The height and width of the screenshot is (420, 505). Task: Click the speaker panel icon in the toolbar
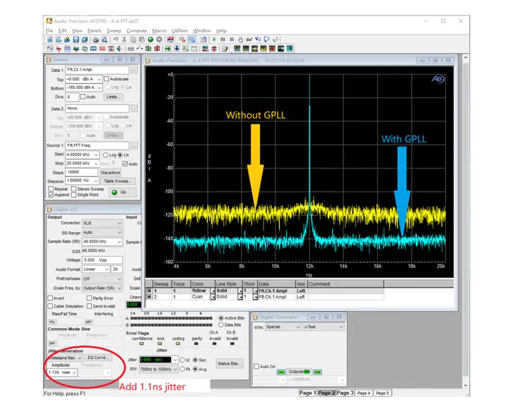119,49
